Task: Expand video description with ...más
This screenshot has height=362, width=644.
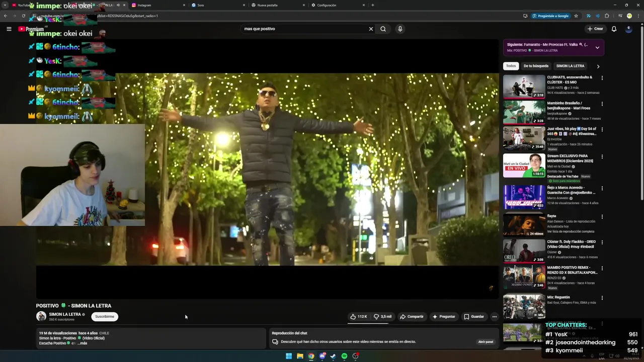Action: pyautogui.click(x=83, y=343)
